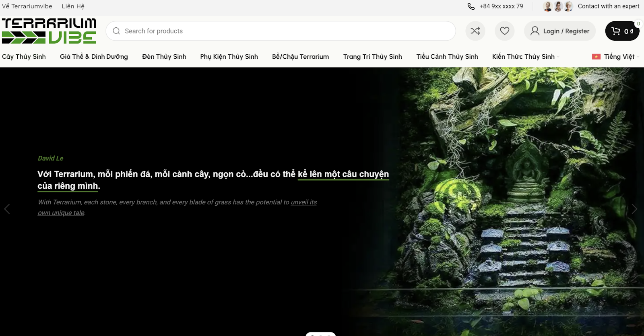
Task: Advance to next slide arrow
Action: point(634,209)
